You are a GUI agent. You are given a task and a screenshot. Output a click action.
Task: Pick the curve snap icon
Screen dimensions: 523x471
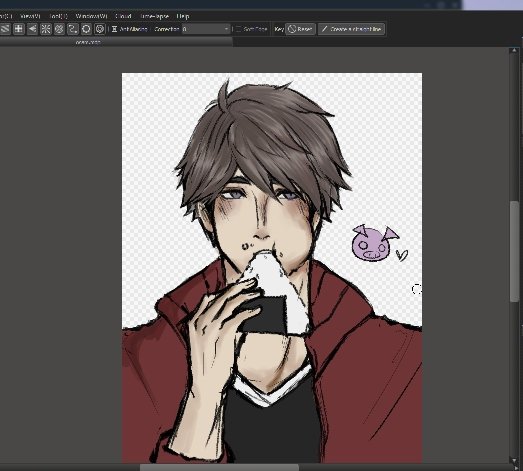click(x=72, y=29)
